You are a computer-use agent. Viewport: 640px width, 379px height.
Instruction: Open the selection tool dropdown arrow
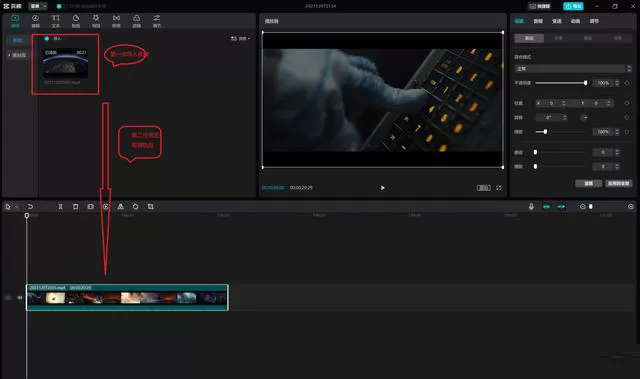17,207
